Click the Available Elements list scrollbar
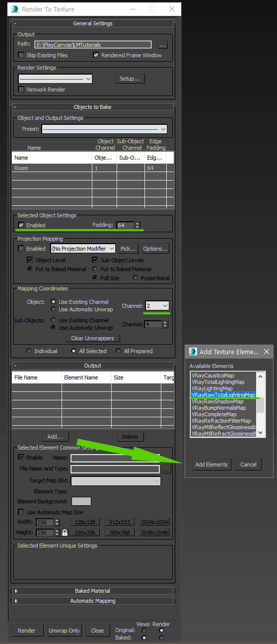Screen dimensions: 277x644 tap(260, 404)
